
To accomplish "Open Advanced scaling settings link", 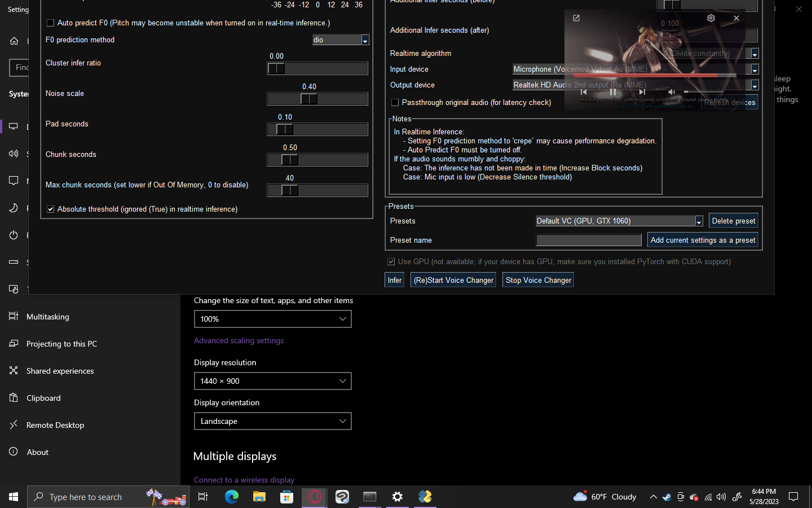I will [239, 340].
